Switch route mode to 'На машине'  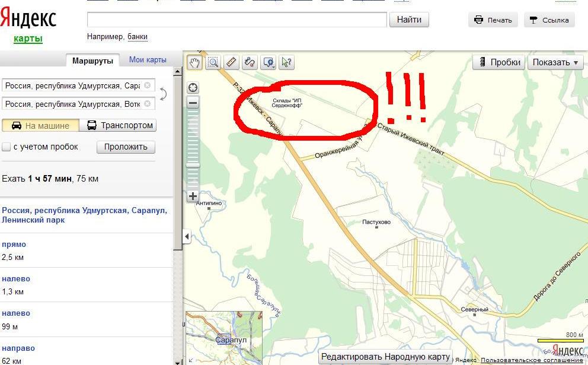tap(40, 125)
